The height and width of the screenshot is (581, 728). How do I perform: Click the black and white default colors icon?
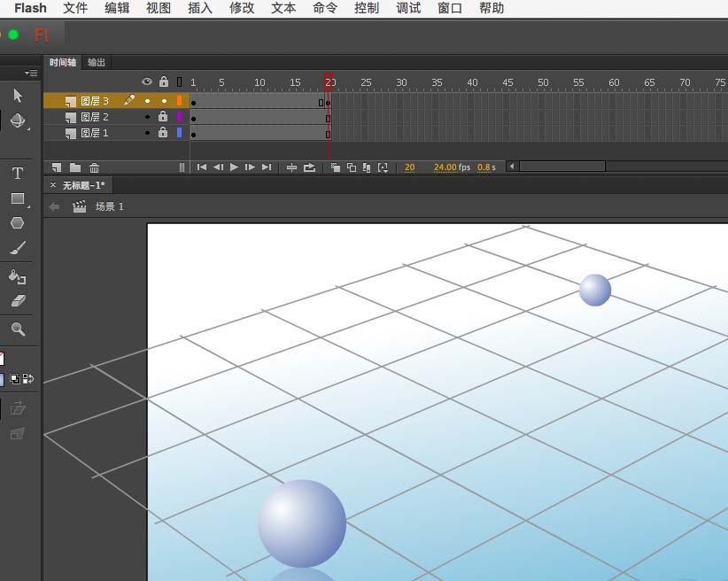[x=15, y=379]
